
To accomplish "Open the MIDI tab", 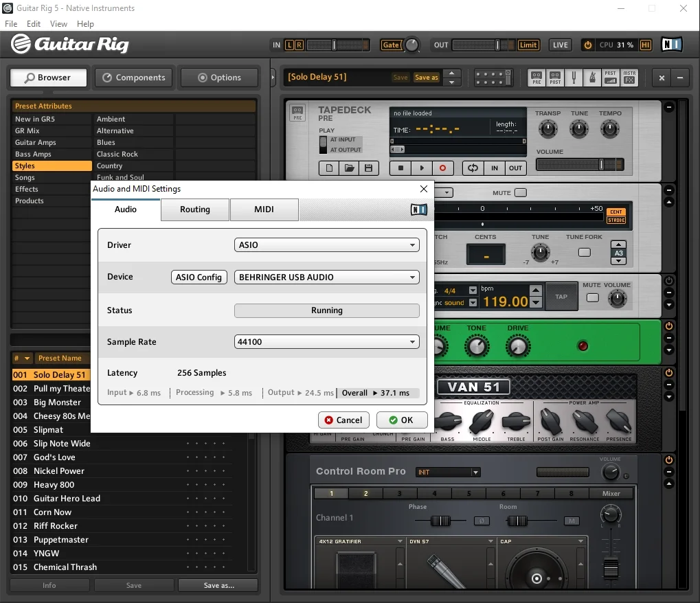I will tap(264, 209).
